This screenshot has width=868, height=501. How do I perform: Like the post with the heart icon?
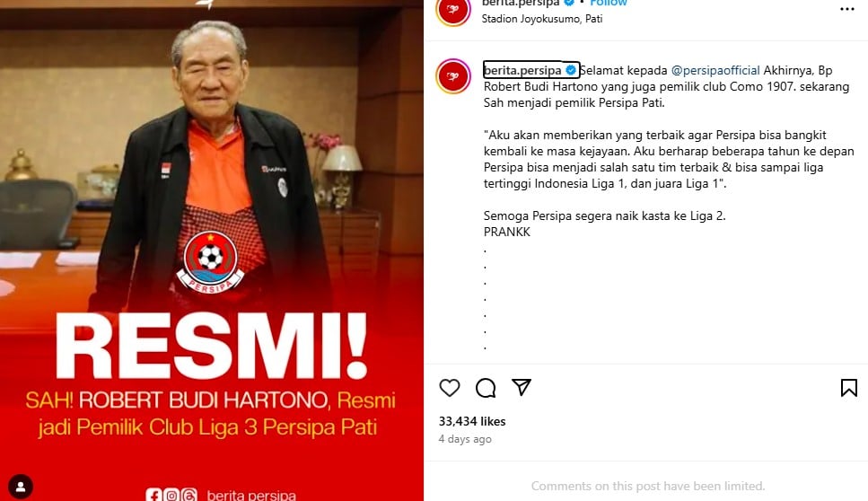tap(450, 388)
